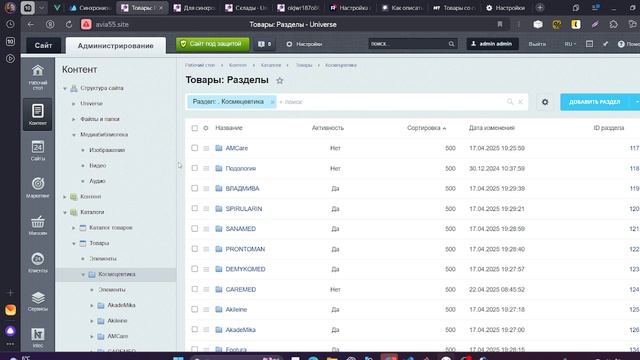Screen dimensions: 640x360
Task: Open the Сервисы sidebar section
Action: (x=38, y=301)
